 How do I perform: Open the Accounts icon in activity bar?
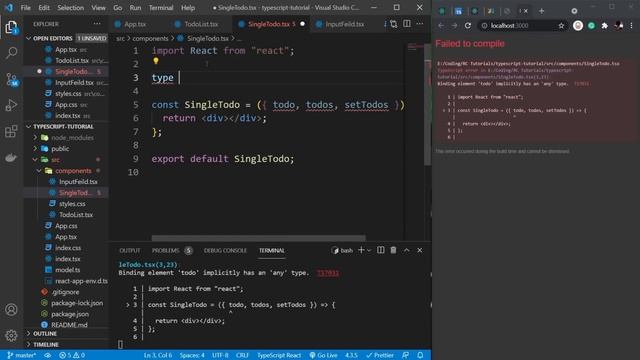11,309
